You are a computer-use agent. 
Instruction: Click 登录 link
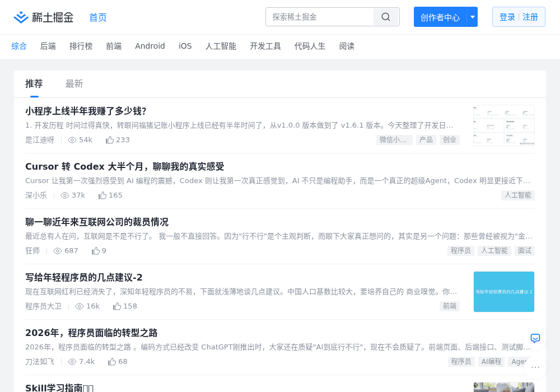pos(507,17)
